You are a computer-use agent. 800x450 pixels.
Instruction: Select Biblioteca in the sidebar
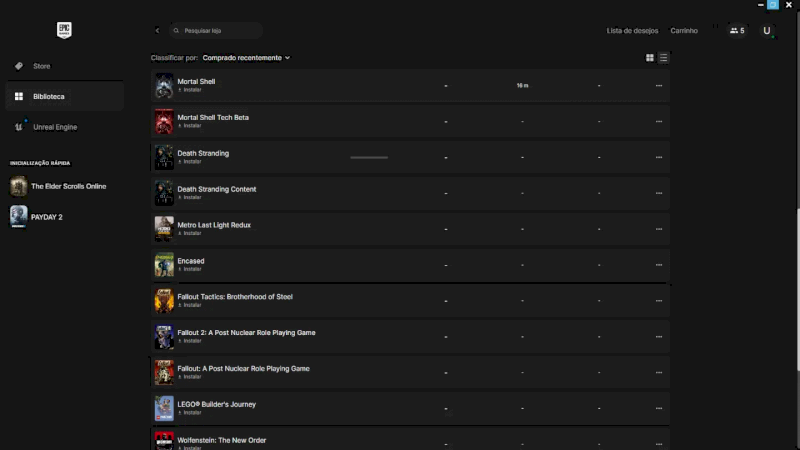[48, 97]
